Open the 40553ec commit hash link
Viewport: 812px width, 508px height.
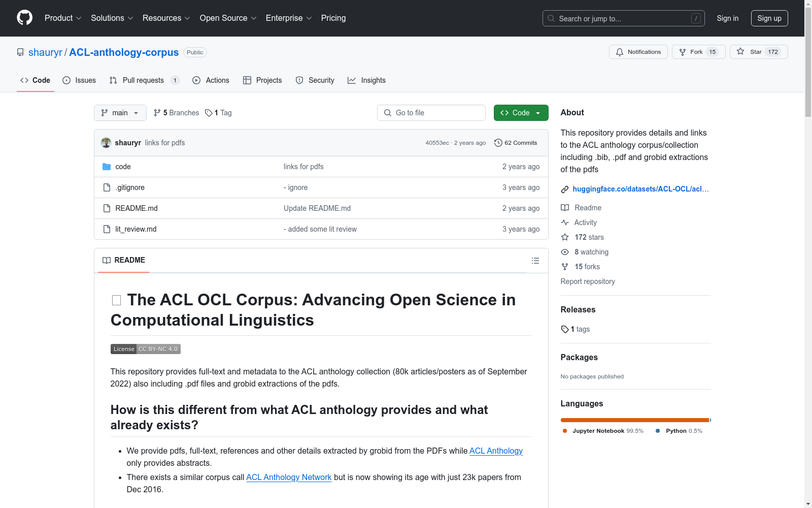coord(437,143)
